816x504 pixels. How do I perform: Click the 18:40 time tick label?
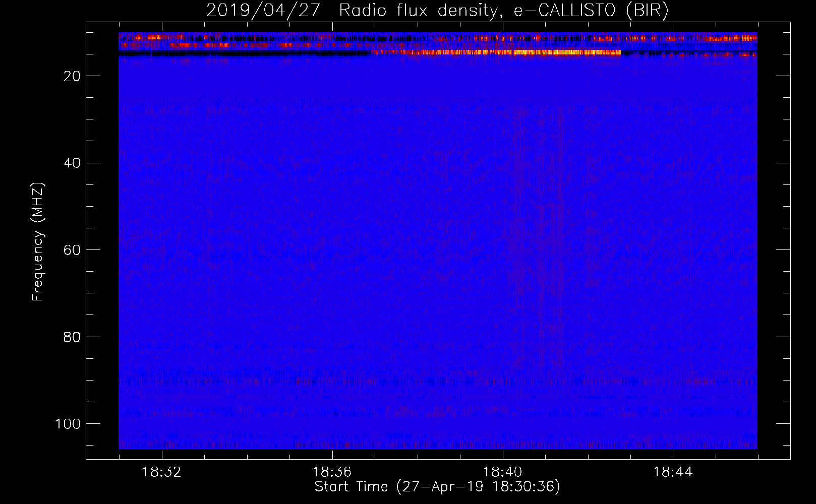click(502, 472)
